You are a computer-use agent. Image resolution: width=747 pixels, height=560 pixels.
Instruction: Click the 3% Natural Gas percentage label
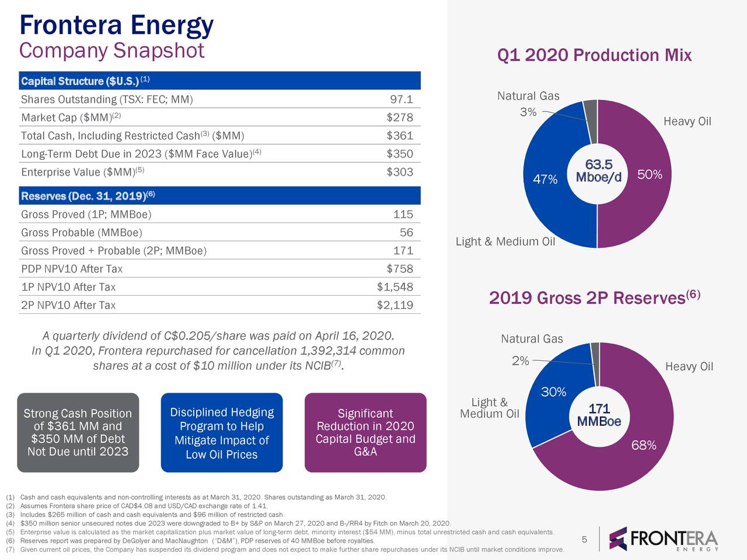(x=528, y=112)
